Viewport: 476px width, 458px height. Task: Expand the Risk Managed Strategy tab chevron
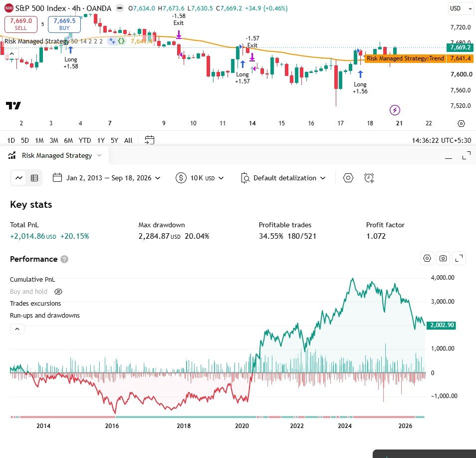click(99, 155)
